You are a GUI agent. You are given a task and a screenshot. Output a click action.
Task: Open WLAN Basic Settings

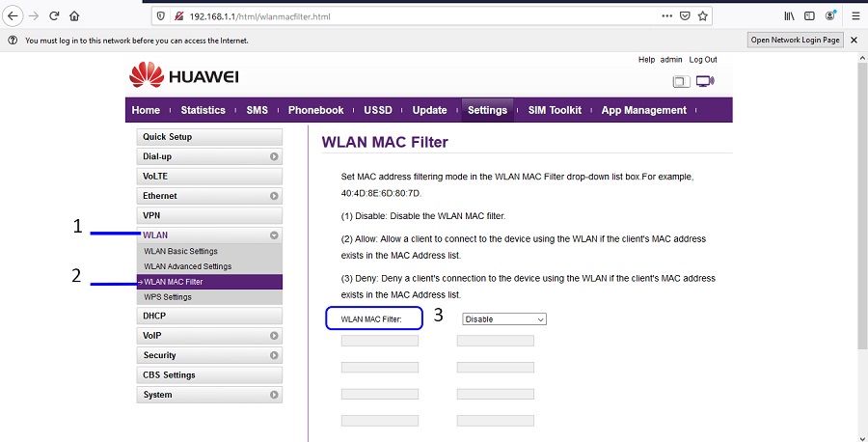click(x=180, y=252)
